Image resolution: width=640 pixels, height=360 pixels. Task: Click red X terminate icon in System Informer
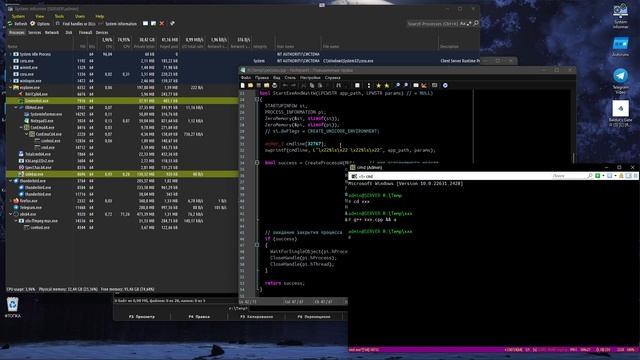pyautogui.click(x=162, y=24)
